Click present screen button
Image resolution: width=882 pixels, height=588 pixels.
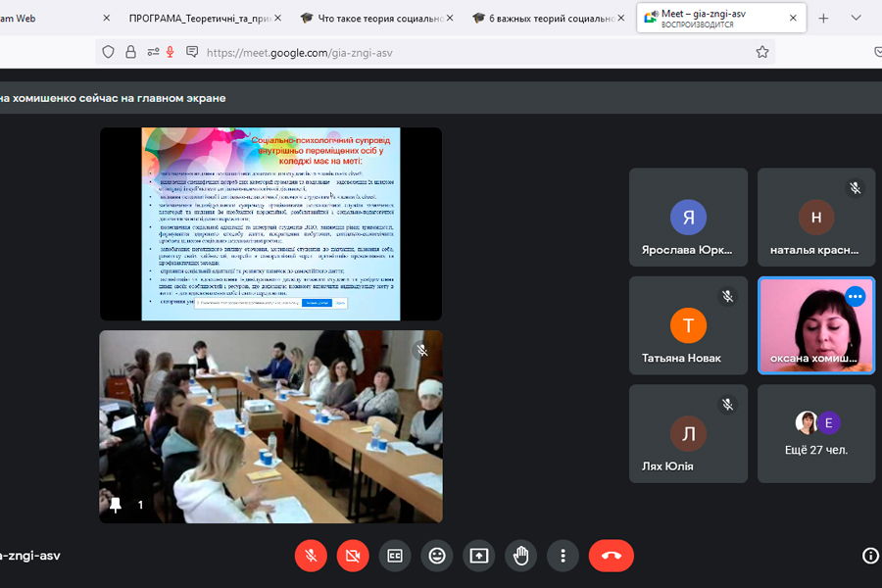(x=478, y=556)
